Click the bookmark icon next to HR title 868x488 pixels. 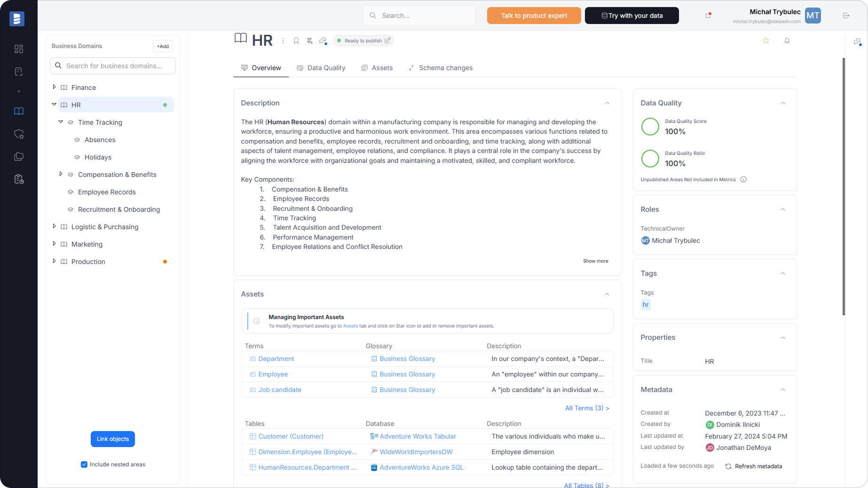[x=296, y=40]
